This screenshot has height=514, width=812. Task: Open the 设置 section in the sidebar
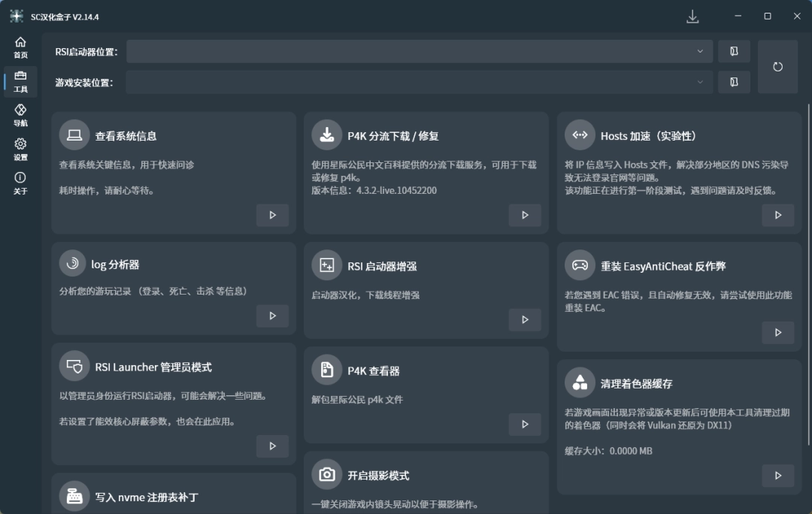point(20,149)
